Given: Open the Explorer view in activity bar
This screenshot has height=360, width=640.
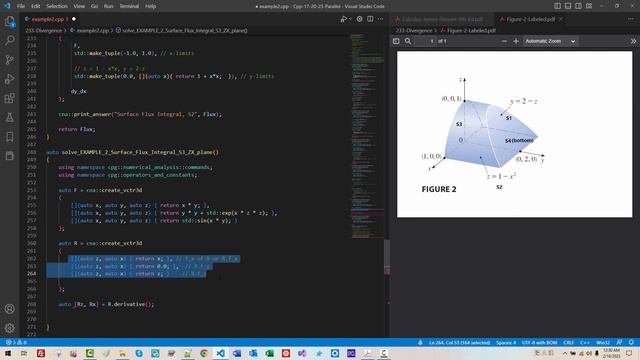Looking at the screenshot, I should click(9, 21).
